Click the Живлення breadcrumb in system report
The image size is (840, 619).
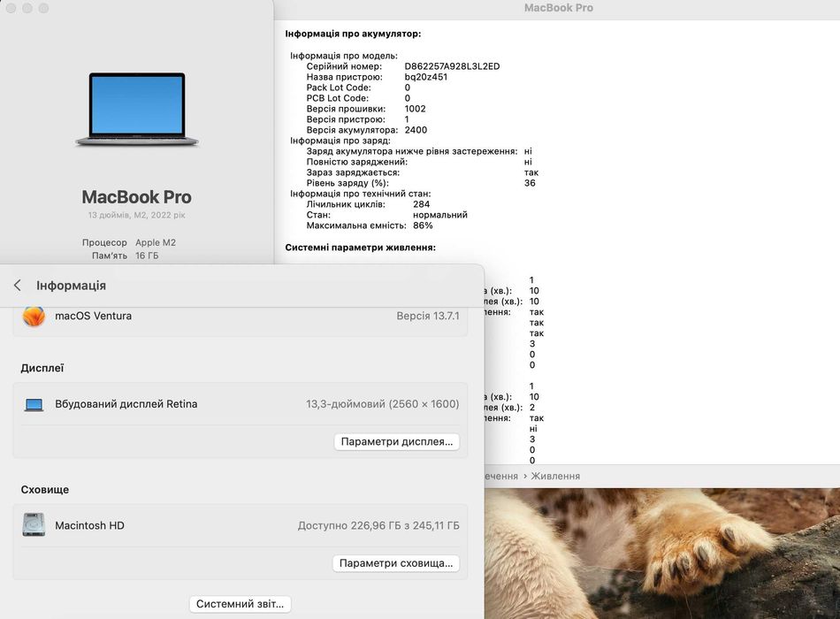pos(555,476)
